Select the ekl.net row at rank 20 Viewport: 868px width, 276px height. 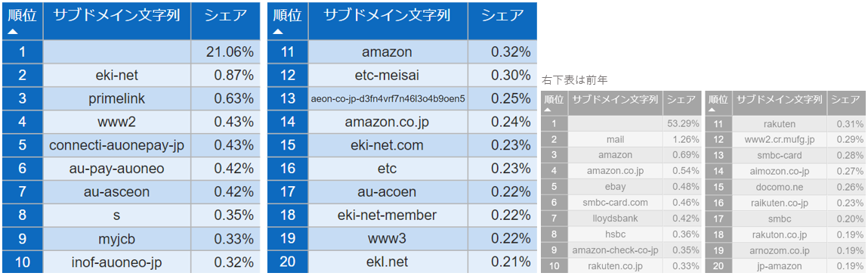click(x=402, y=262)
